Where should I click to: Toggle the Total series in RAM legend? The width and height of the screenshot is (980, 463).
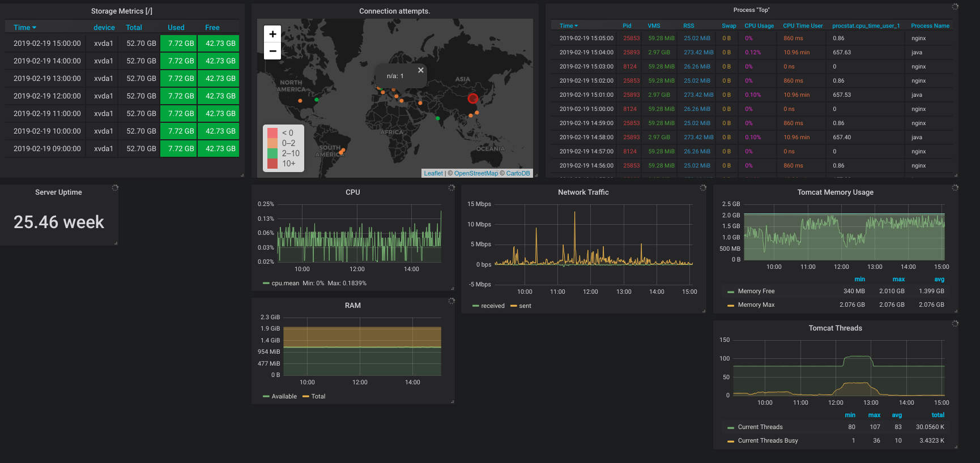coord(318,396)
